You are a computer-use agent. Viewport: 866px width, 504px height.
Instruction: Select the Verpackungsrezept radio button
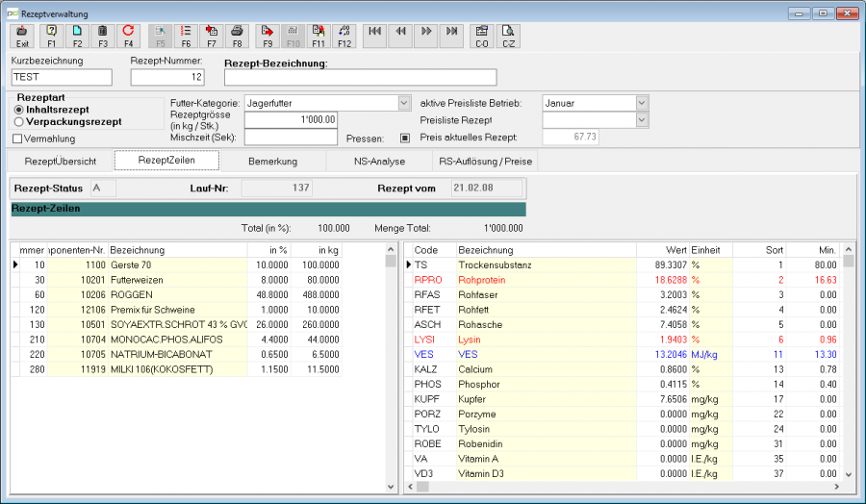[x=19, y=122]
